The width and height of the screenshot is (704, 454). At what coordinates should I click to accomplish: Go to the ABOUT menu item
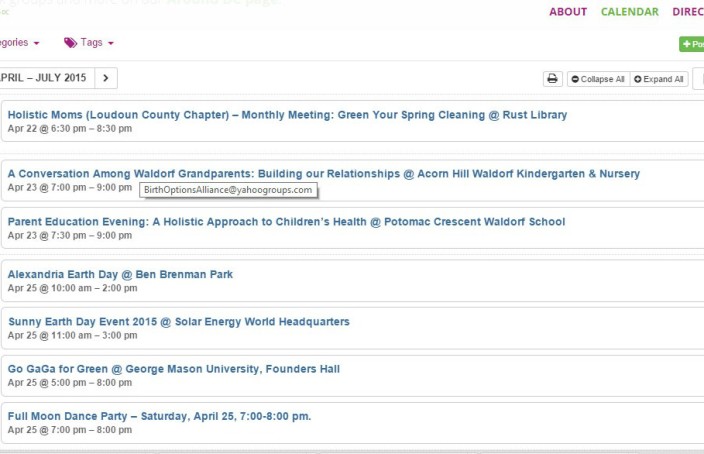click(568, 12)
